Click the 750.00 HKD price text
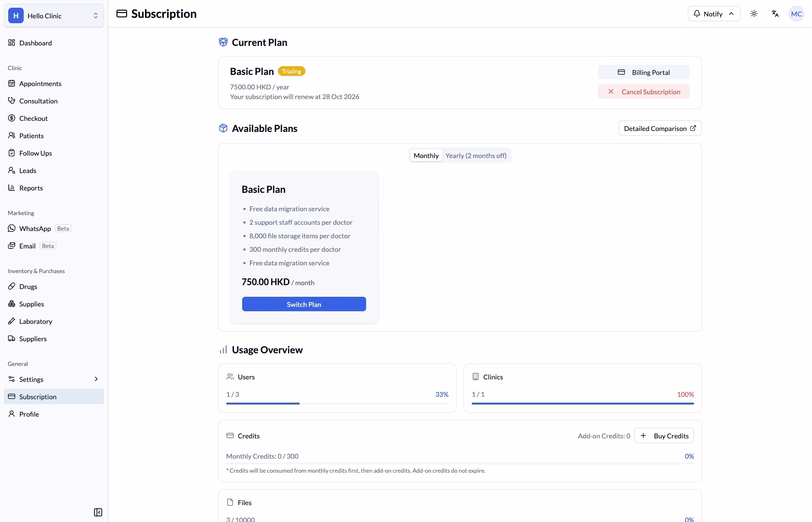Image resolution: width=812 pixels, height=522 pixels. [x=265, y=282]
